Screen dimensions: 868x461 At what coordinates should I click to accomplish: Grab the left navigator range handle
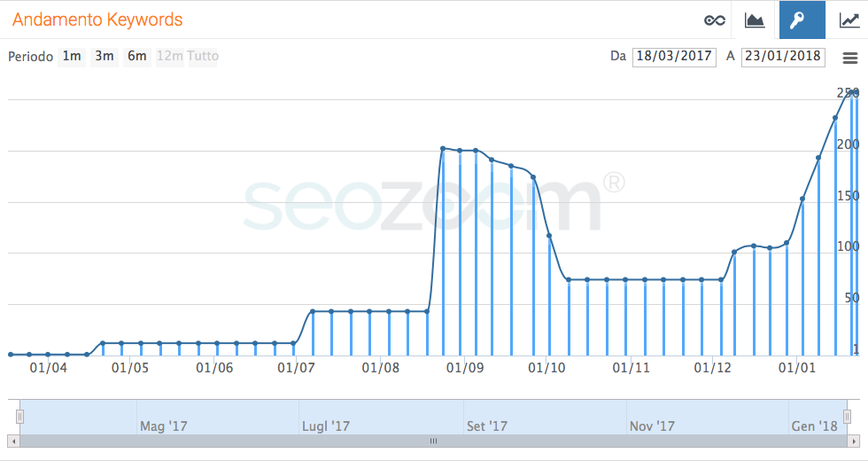[19, 416]
